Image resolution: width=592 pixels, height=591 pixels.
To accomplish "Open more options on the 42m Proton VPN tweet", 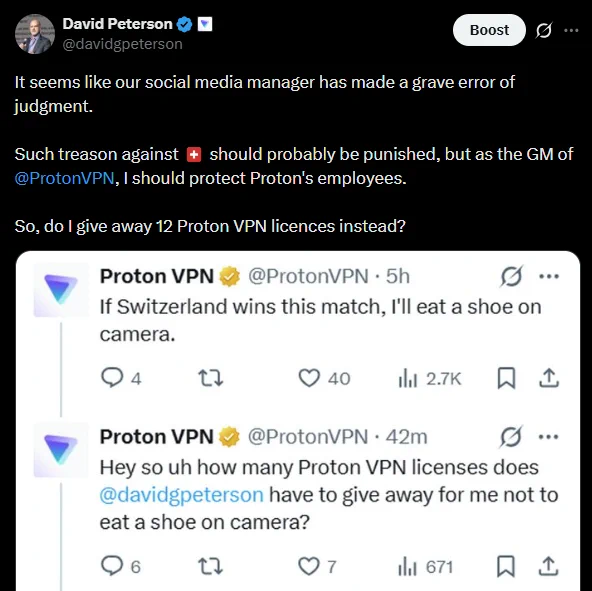I will 549,437.
